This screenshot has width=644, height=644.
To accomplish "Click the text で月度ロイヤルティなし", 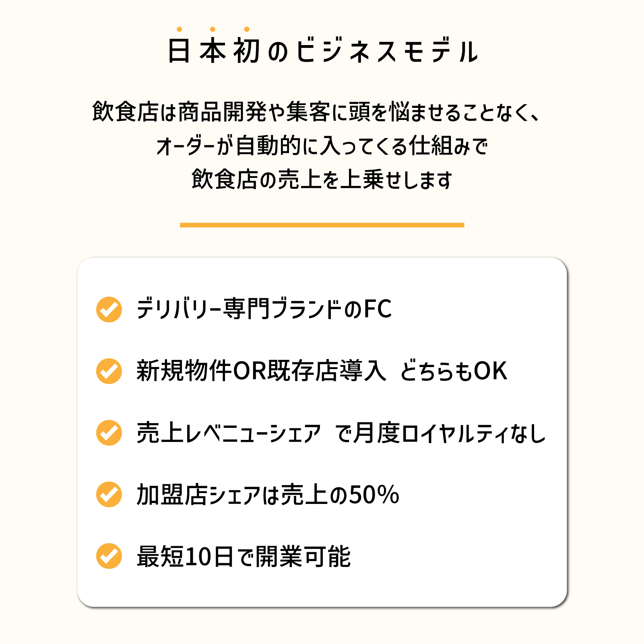I will [x=440, y=433].
